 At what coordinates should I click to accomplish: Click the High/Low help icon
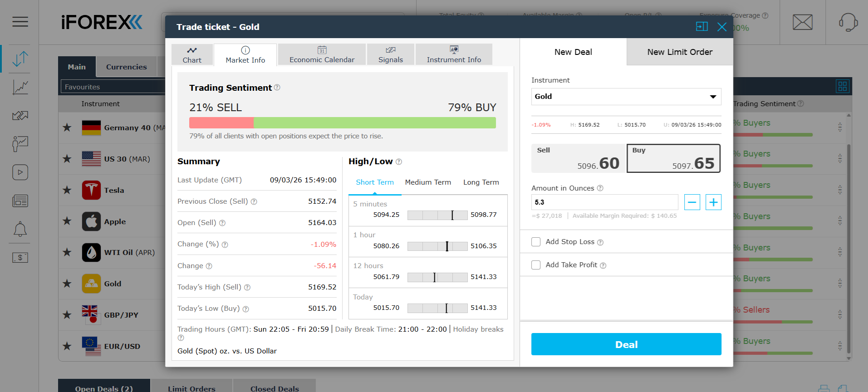click(399, 162)
